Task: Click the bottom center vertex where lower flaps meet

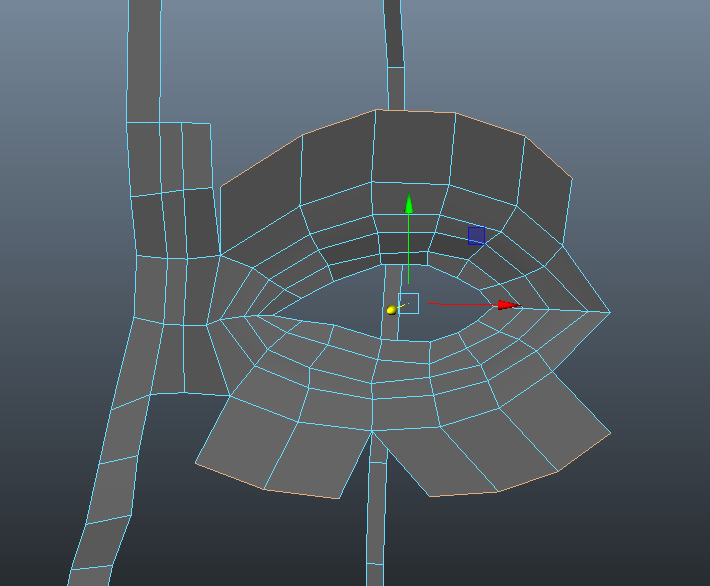Action: click(x=372, y=431)
